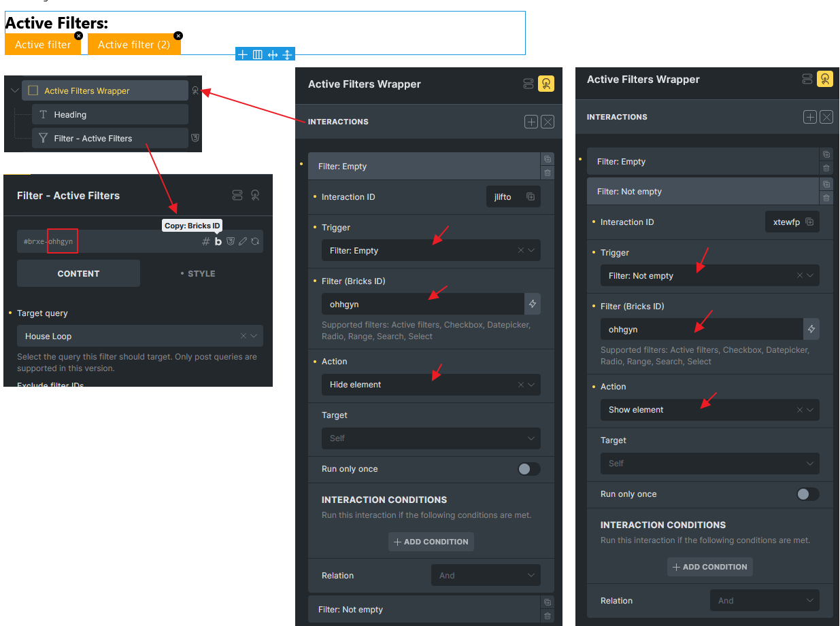Click the columns icon in blue canvas toolbar
Viewport: 840px width, 626px height.
pyautogui.click(x=258, y=54)
